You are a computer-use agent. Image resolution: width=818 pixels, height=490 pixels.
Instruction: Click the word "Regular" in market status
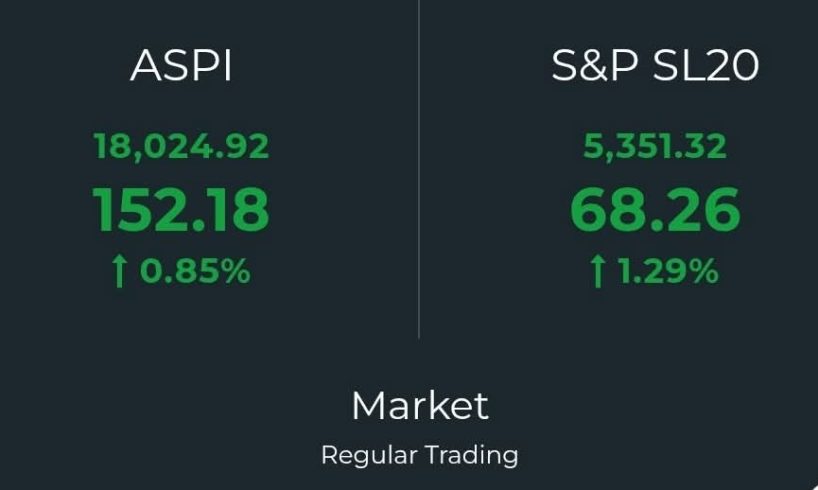(x=369, y=456)
